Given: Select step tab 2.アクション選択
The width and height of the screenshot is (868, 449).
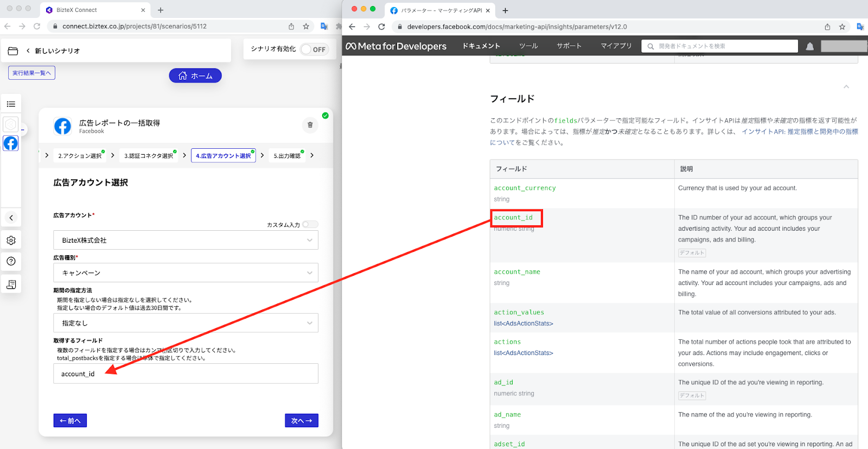Looking at the screenshot, I should pos(80,156).
